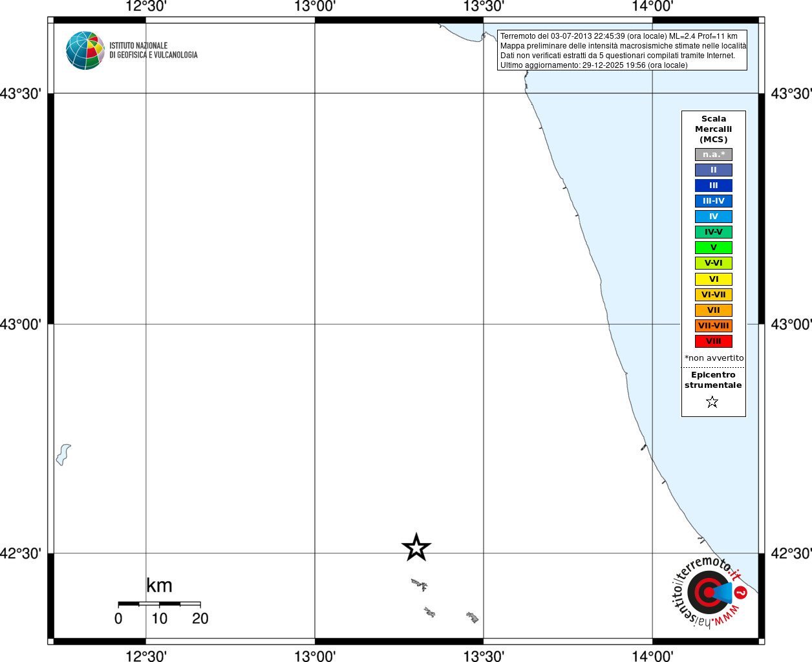Click the '*non avvertito' legend note
The height and width of the screenshot is (662, 812).
(x=714, y=358)
